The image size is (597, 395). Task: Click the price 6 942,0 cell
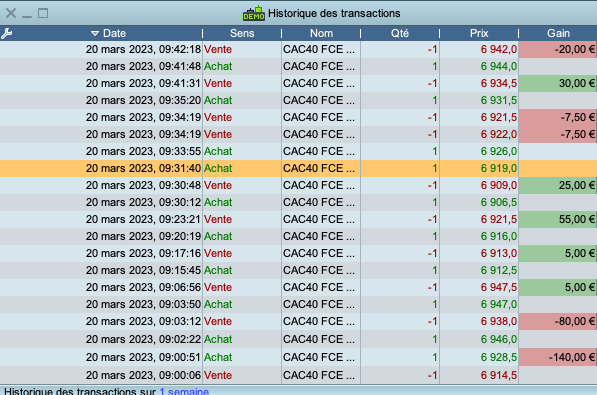click(x=479, y=50)
